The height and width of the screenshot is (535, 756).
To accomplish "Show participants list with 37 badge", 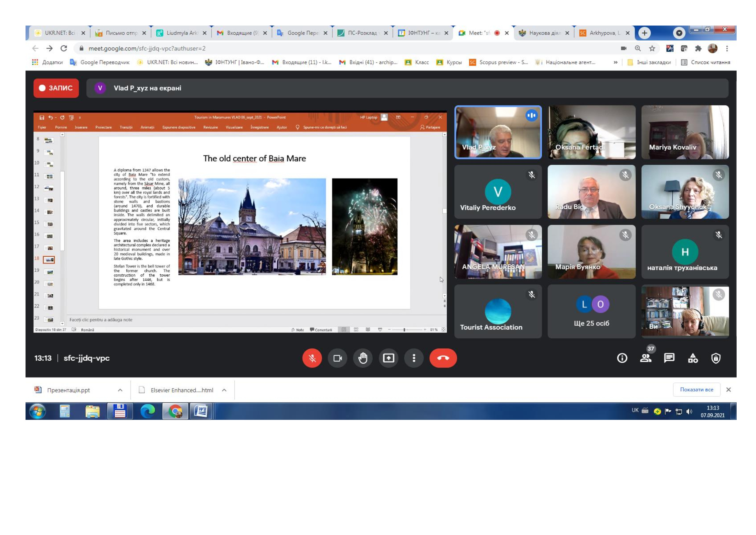I will point(645,358).
